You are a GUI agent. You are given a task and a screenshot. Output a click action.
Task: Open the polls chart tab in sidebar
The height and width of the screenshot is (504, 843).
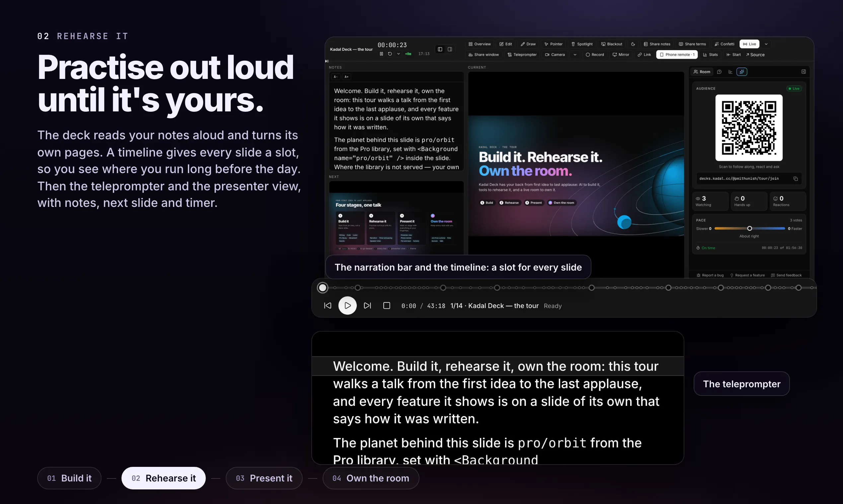[730, 72]
